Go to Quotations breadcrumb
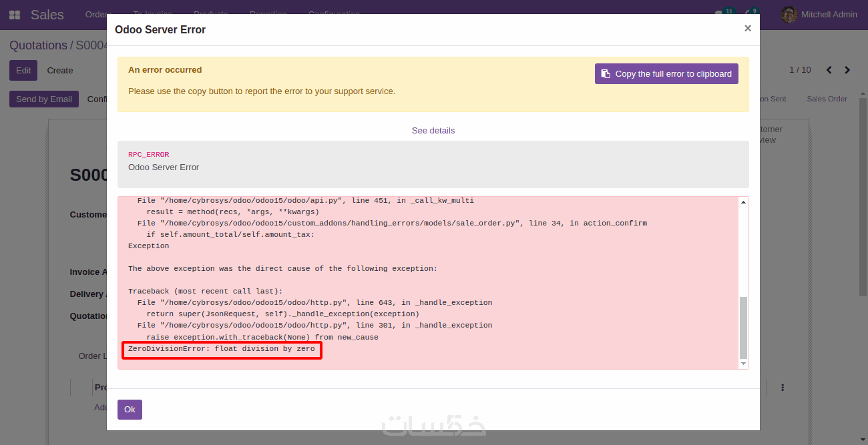Viewport: 868px width, 445px height. point(38,45)
